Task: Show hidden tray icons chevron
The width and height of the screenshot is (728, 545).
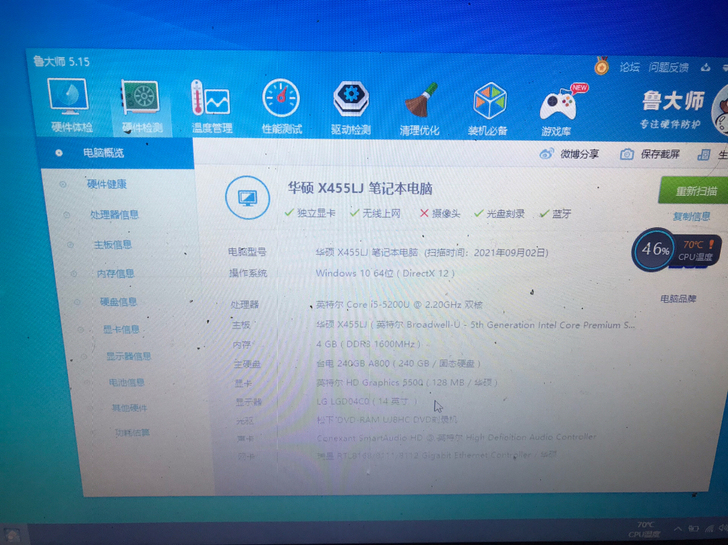Action: [x=678, y=529]
